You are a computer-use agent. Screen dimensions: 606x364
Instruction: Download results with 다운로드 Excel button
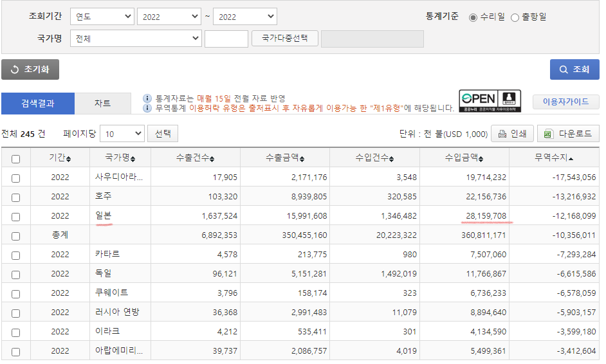coord(568,134)
